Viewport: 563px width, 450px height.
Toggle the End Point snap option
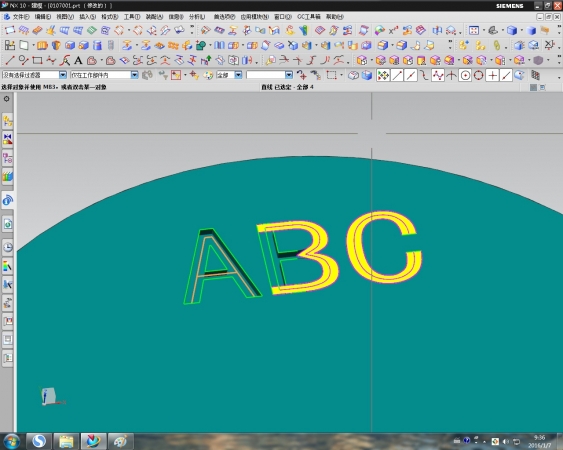tap(397, 75)
